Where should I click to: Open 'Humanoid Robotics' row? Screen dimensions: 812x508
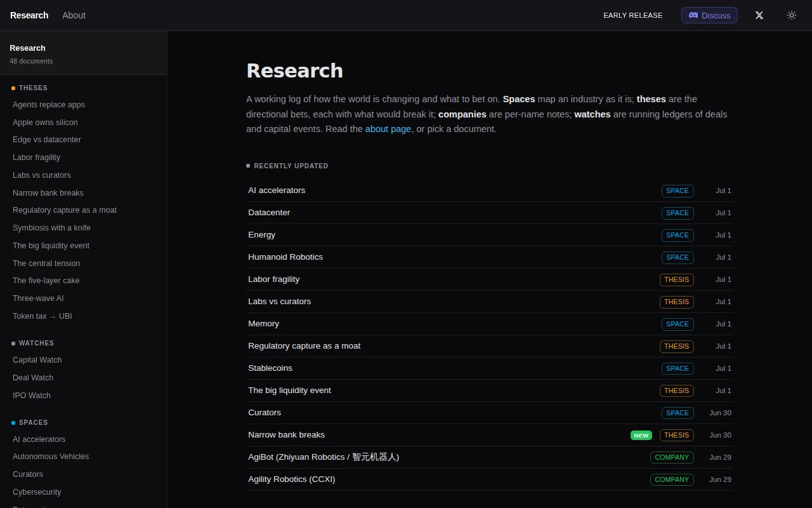pyautogui.click(x=489, y=257)
